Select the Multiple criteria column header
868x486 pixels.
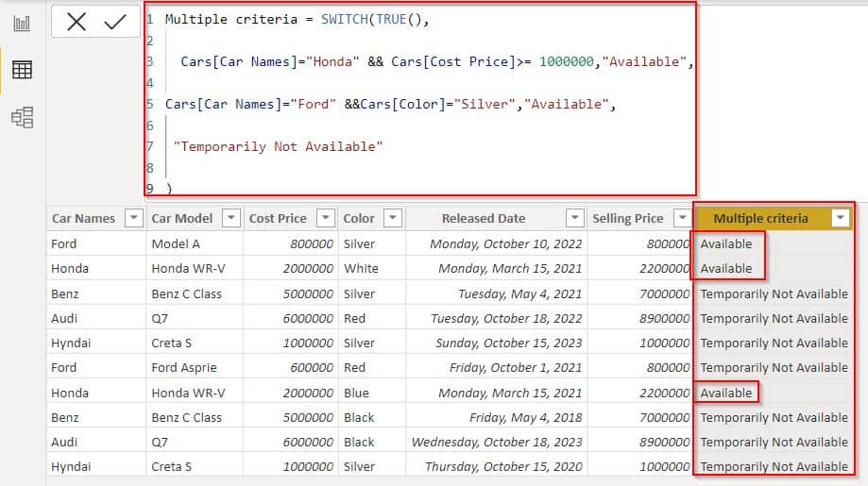point(760,218)
